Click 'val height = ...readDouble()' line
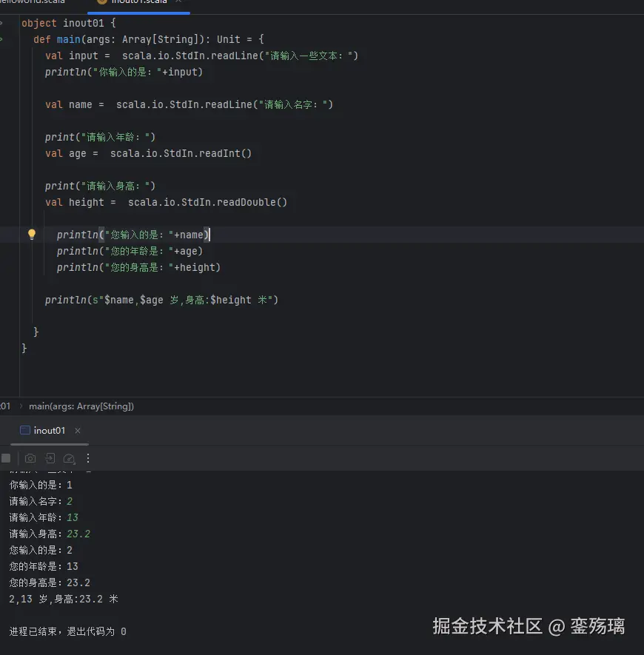This screenshot has height=655, width=644. pos(167,202)
